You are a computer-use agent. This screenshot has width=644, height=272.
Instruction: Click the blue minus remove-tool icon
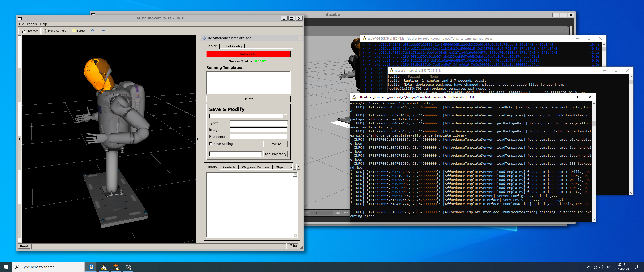click(103, 31)
